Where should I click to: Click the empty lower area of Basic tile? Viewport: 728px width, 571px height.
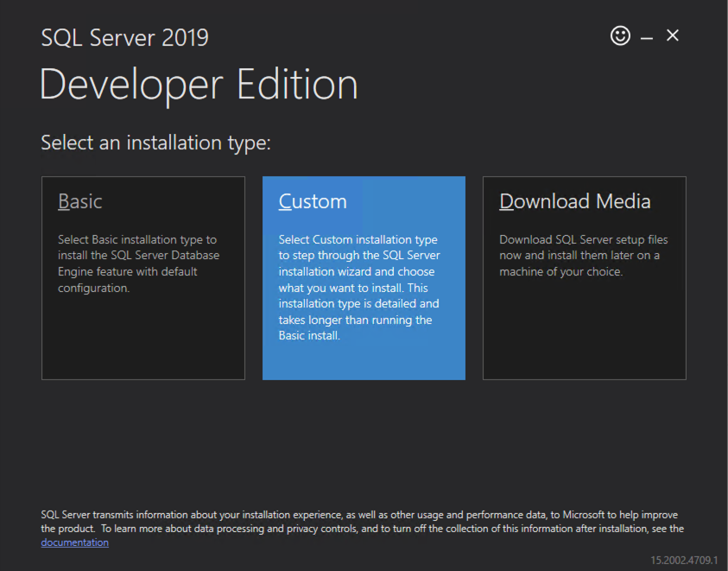(142, 341)
